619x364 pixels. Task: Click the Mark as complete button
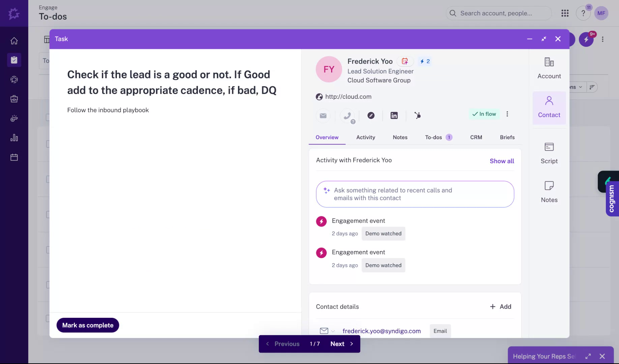click(88, 325)
